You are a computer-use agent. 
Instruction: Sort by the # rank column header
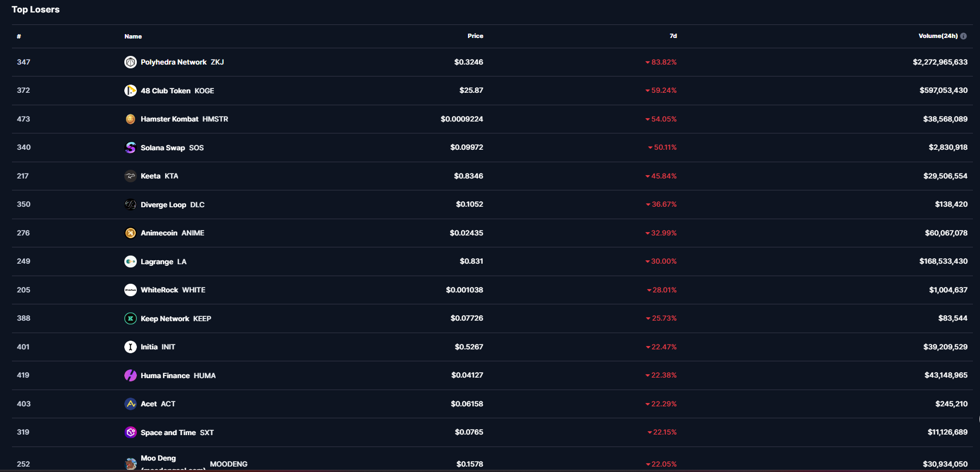point(19,36)
